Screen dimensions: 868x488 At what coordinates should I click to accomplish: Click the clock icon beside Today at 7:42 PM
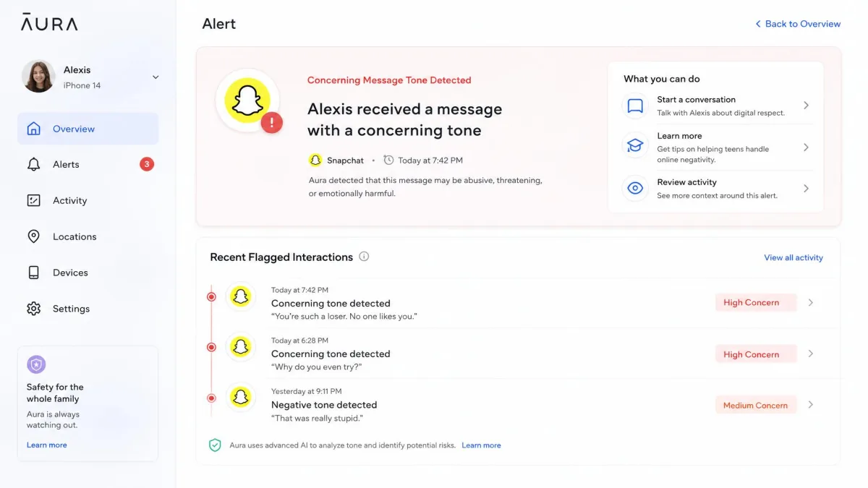click(x=388, y=160)
